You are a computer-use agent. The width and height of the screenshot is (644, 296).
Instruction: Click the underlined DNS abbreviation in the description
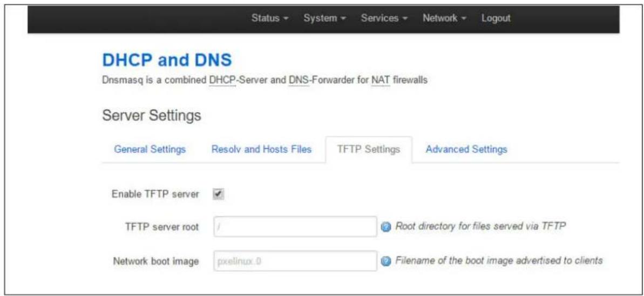click(298, 80)
